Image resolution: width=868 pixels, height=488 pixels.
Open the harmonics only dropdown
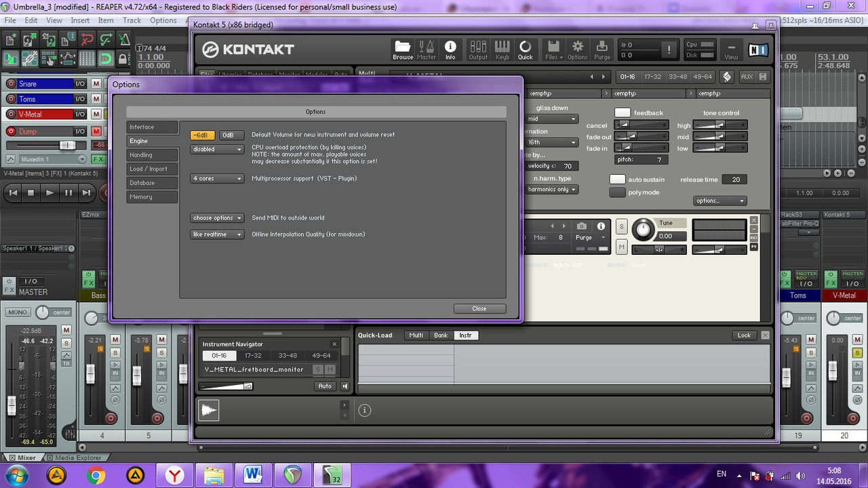point(551,189)
